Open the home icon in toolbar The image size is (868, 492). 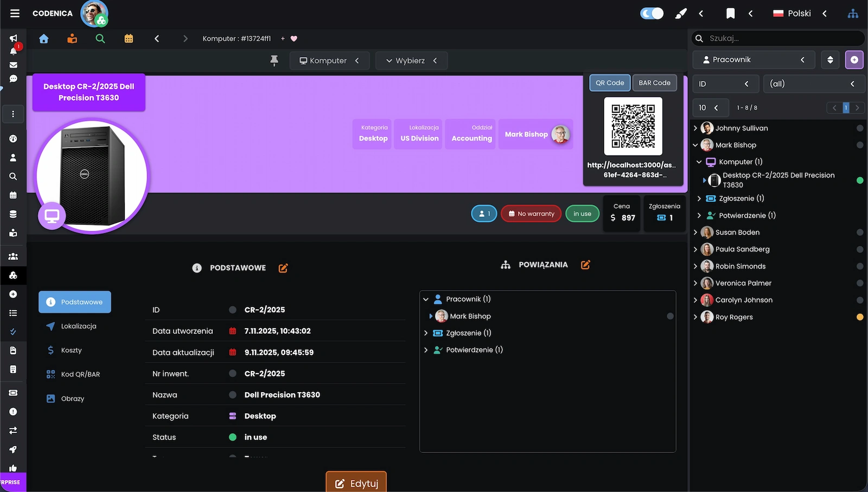(x=44, y=39)
